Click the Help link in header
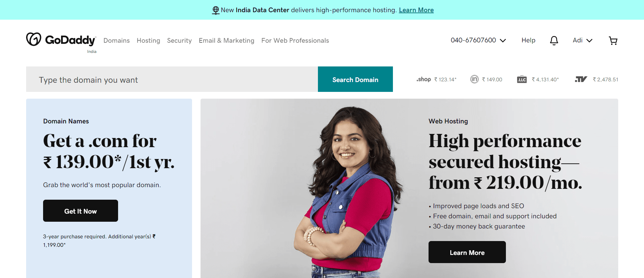 pos(528,40)
